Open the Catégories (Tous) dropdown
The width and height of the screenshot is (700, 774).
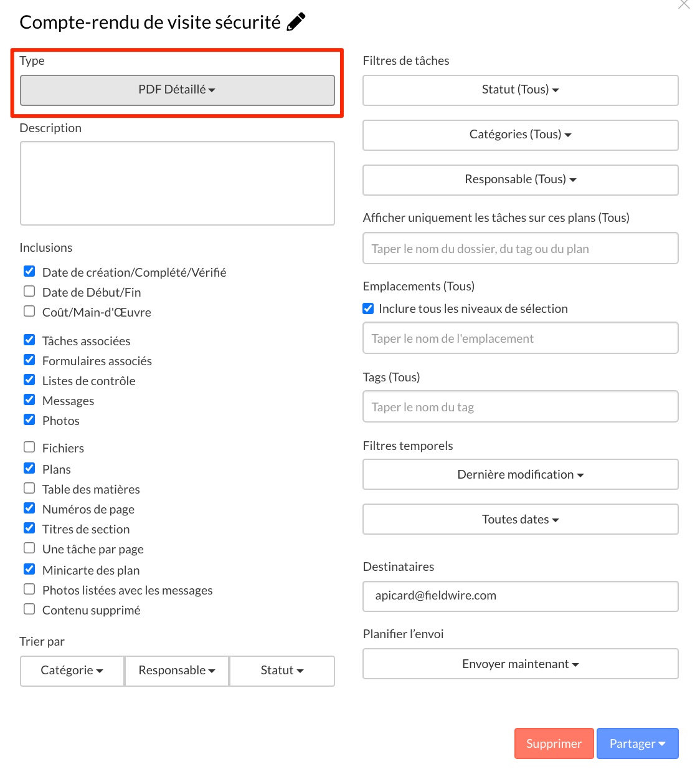click(520, 135)
